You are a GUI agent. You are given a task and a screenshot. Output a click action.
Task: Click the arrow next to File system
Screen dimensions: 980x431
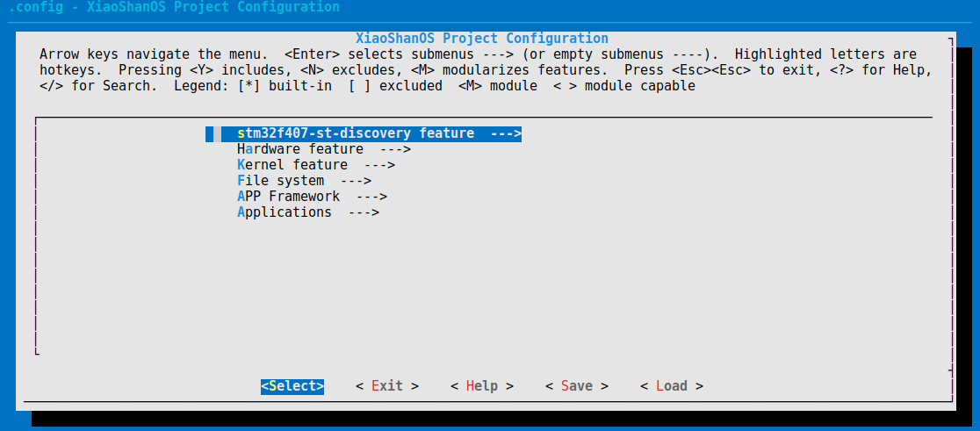point(356,181)
